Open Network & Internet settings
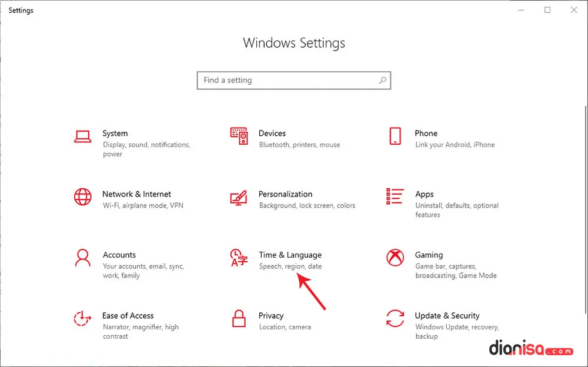This screenshot has width=588, height=367. (x=136, y=194)
